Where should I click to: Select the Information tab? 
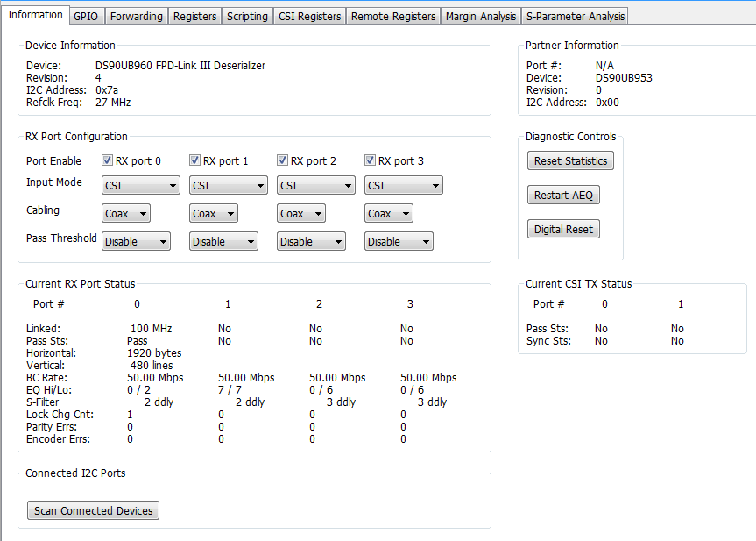click(x=35, y=15)
